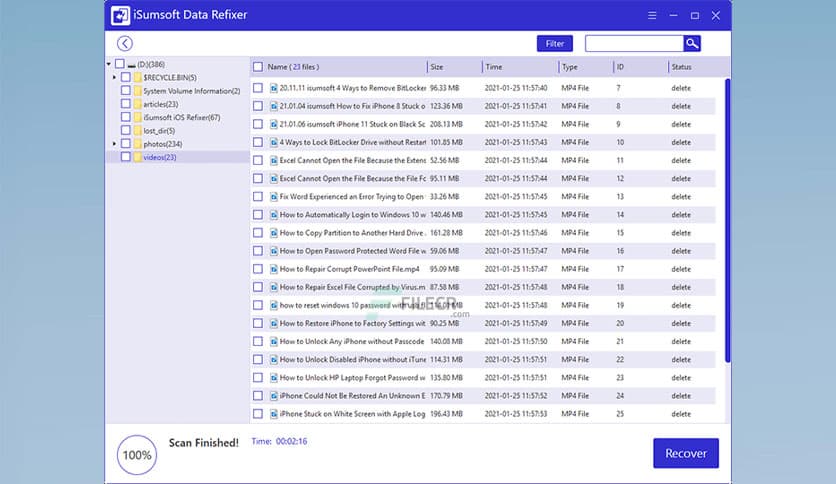Image resolution: width=836 pixels, height=484 pixels.
Task: Click the lost_dir(5) folder icon
Action: coord(138,131)
